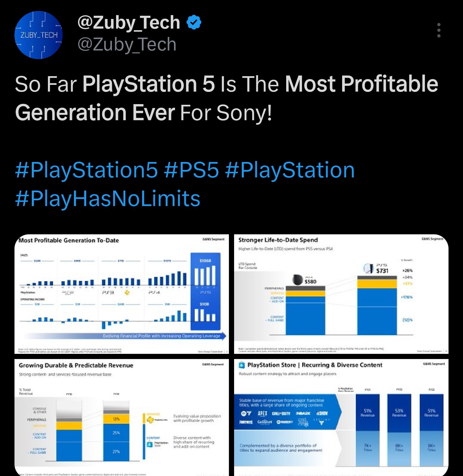Open the three-dot more options menu
463x476 pixels.
click(x=439, y=30)
